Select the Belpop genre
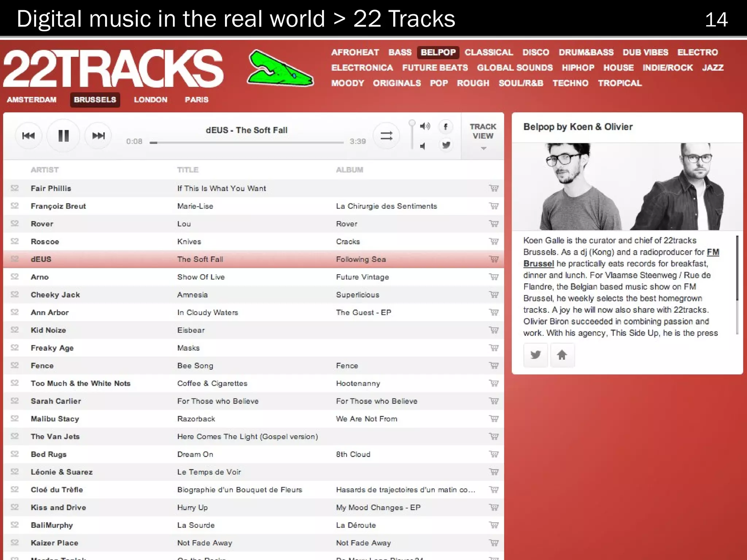This screenshot has width=747, height=560. pyautogui.click(x=438, y=52)
